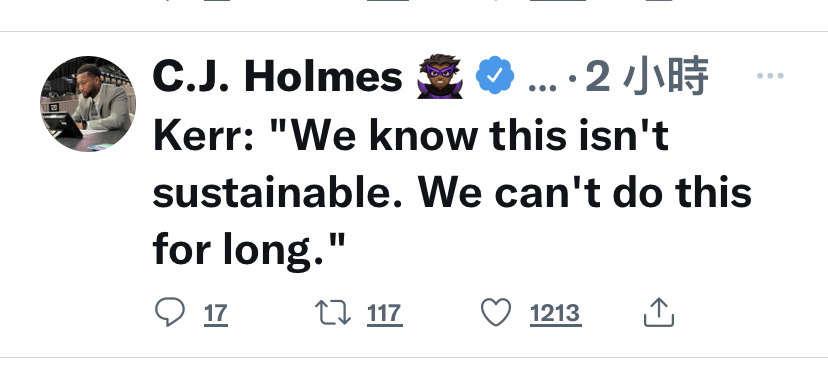Retweet using the retweet arrows icon

[x=333, y=313]
